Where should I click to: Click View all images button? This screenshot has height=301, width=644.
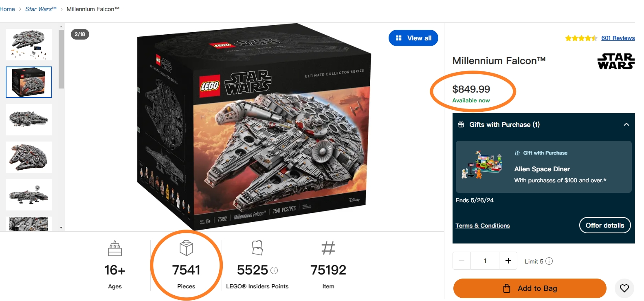point(413,38)
